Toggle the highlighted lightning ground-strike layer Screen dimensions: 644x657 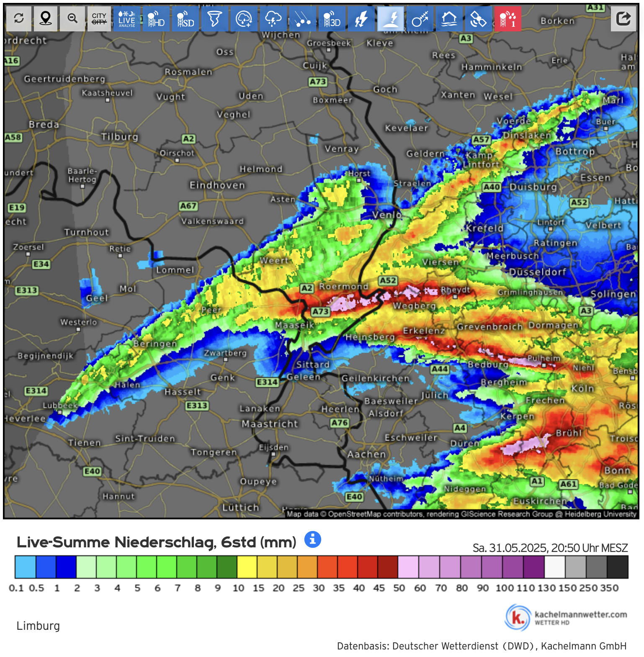coord(391,18)
